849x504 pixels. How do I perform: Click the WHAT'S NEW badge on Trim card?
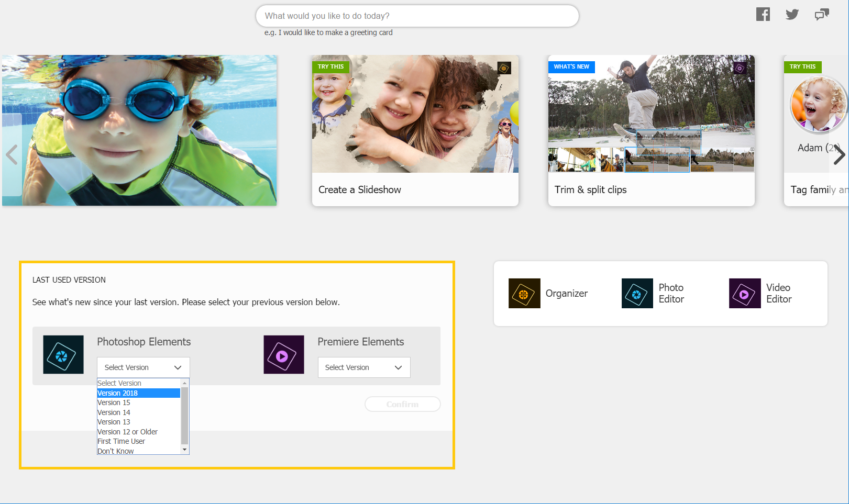571,66
